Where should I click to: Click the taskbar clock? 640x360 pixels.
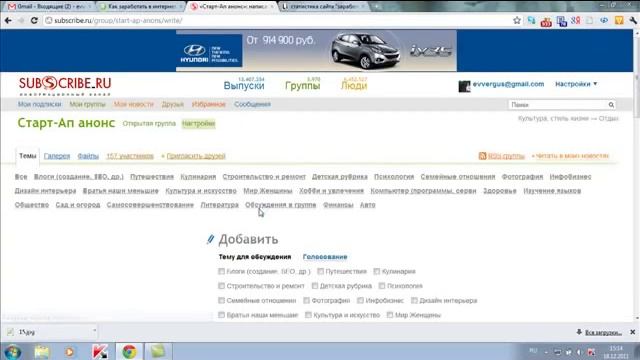pos(616,352)
